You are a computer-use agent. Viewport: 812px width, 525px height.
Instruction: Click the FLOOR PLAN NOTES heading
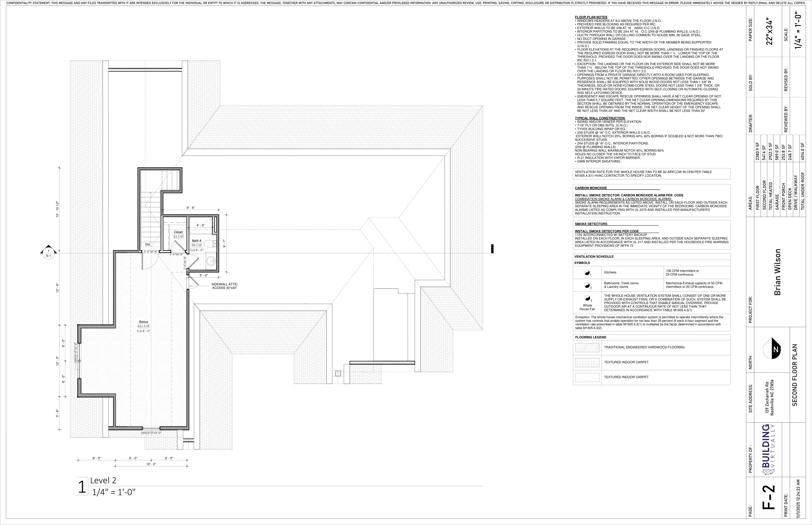pyautogui.click(x=591, y=17)
